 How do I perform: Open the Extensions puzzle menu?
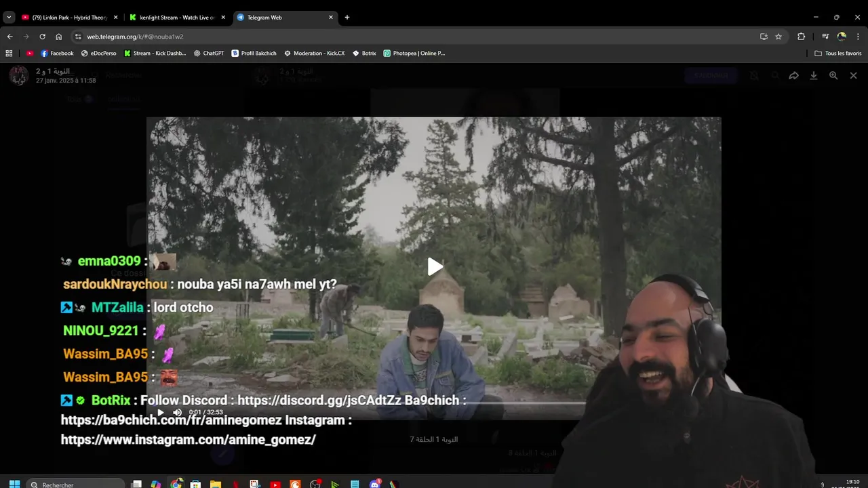(802, 37)
